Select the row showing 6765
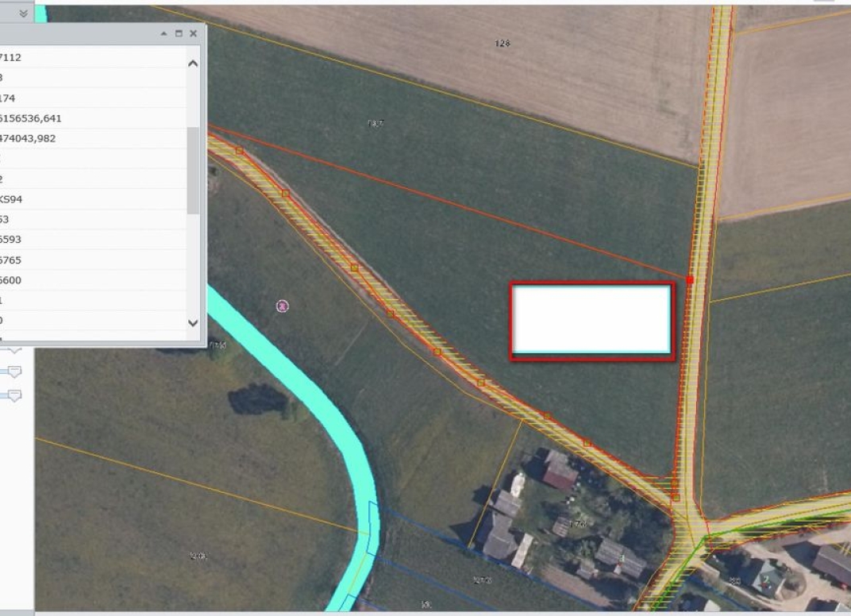The image size is (851, 616). coord(93,260)
